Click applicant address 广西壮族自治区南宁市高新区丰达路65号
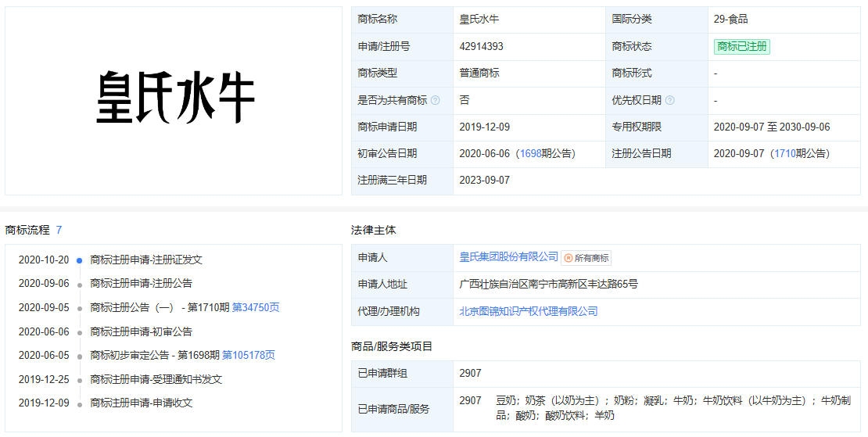 pos(549,285)
